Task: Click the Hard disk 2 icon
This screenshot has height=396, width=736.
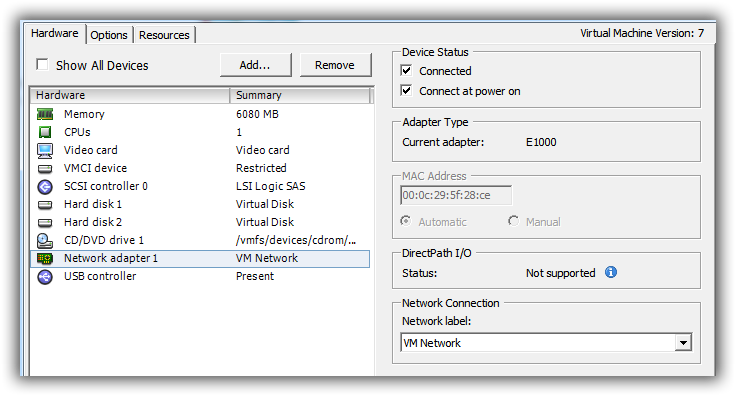Action: coord(45,222)
